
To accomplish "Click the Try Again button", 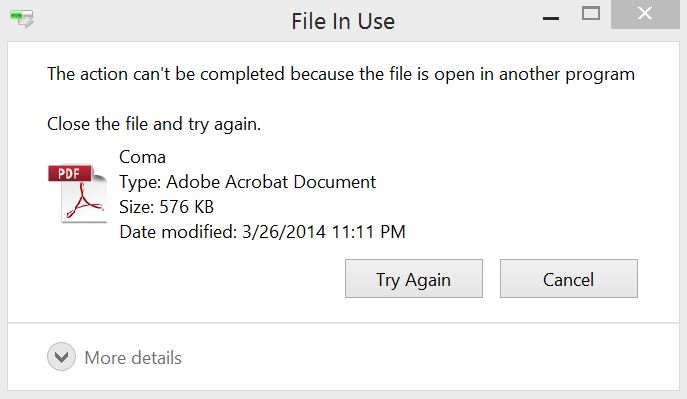I will click(414, 279).
